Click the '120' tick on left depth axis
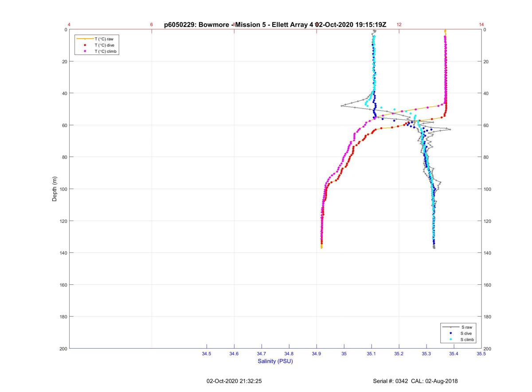The image size is (532, 392). click(x=63, y=221)
